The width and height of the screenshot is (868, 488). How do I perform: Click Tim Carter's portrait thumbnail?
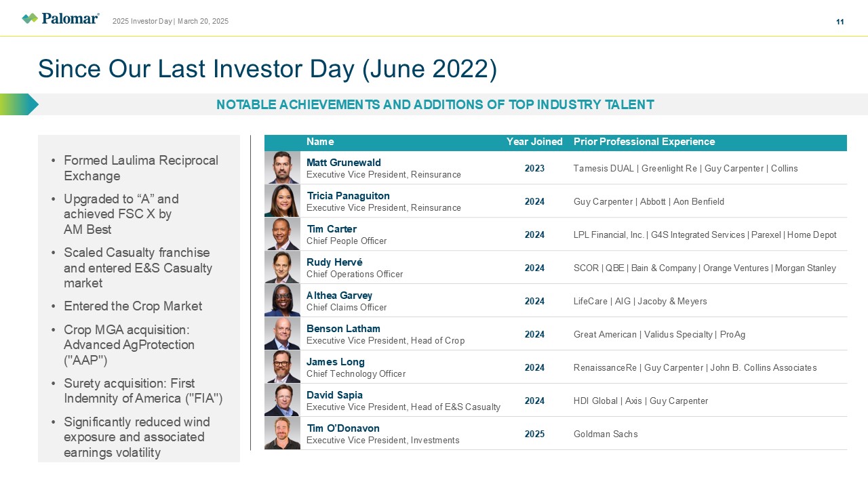pos(282,234)
